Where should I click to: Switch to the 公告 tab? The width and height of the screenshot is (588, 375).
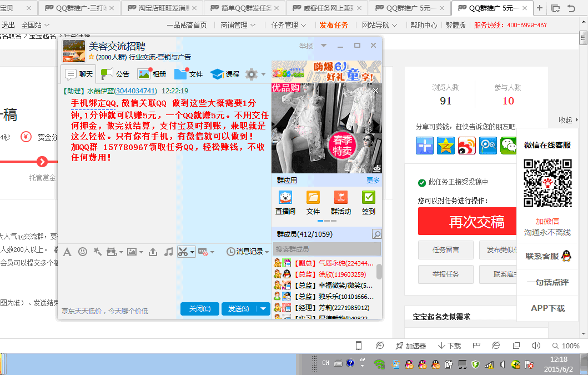(x=115, y=74)
